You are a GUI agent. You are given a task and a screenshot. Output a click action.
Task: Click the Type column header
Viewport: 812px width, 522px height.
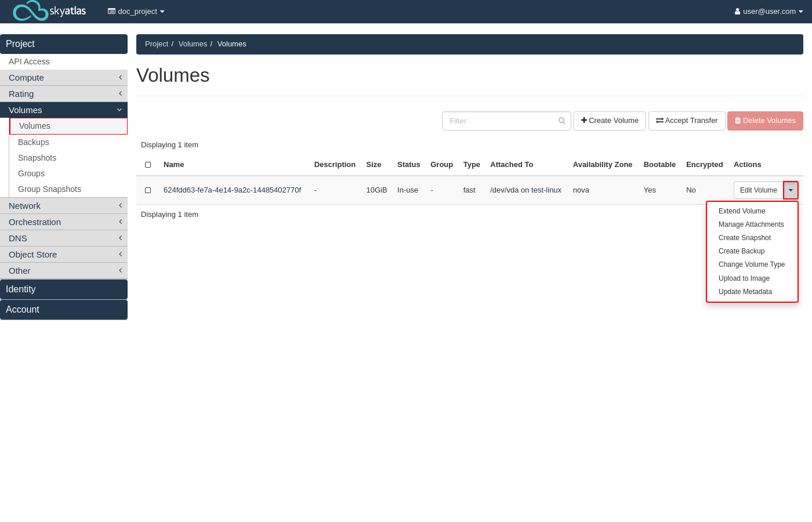[x=472, y=165]
